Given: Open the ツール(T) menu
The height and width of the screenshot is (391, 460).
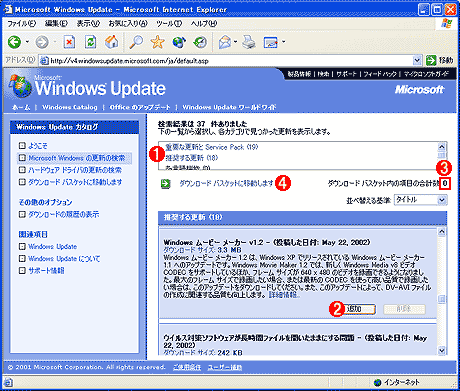Looking at the screenshot, I should (169, 23).
